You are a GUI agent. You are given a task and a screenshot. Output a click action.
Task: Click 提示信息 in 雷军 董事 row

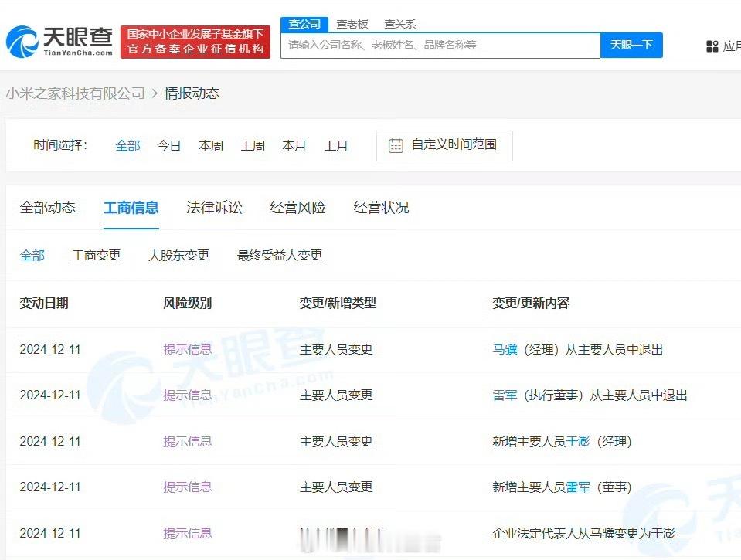tap(188, 487)
